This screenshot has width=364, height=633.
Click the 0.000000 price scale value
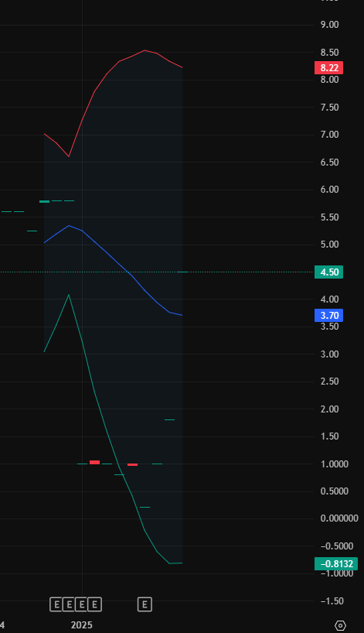(x=339, y=518)
